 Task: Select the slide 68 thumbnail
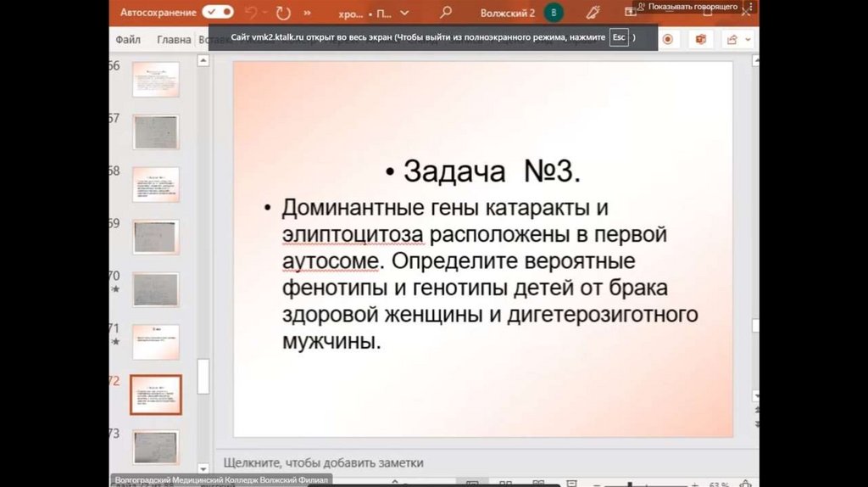[156, 184]
